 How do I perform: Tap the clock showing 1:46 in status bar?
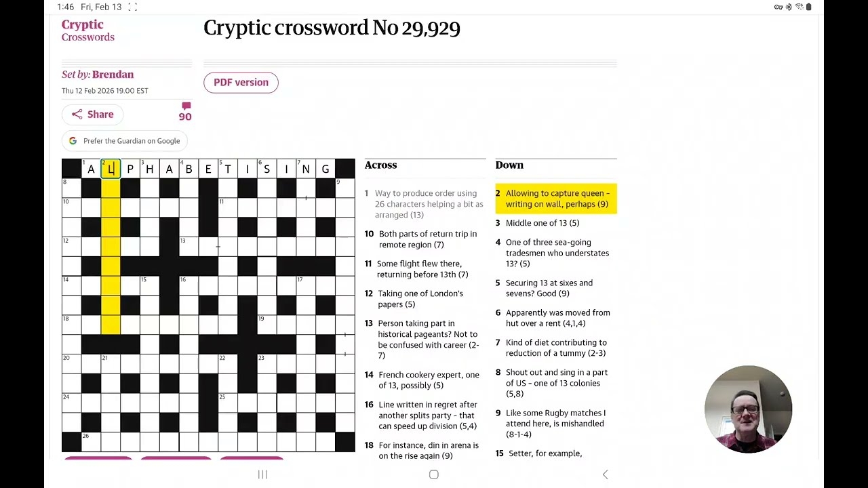click(66, 7)
